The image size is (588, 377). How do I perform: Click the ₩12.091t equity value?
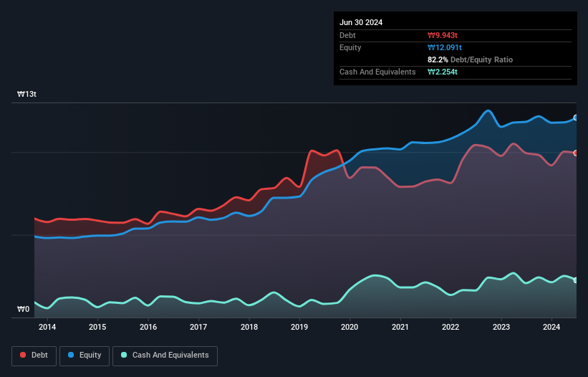tap(445, 47)
